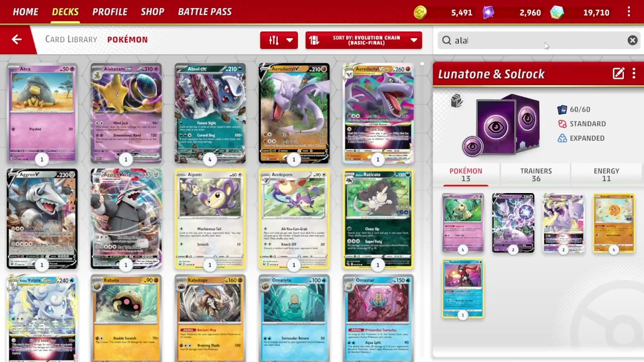The image size is (644, 362).
Task: Click the purple crystal currency icon
Action: 488,13
